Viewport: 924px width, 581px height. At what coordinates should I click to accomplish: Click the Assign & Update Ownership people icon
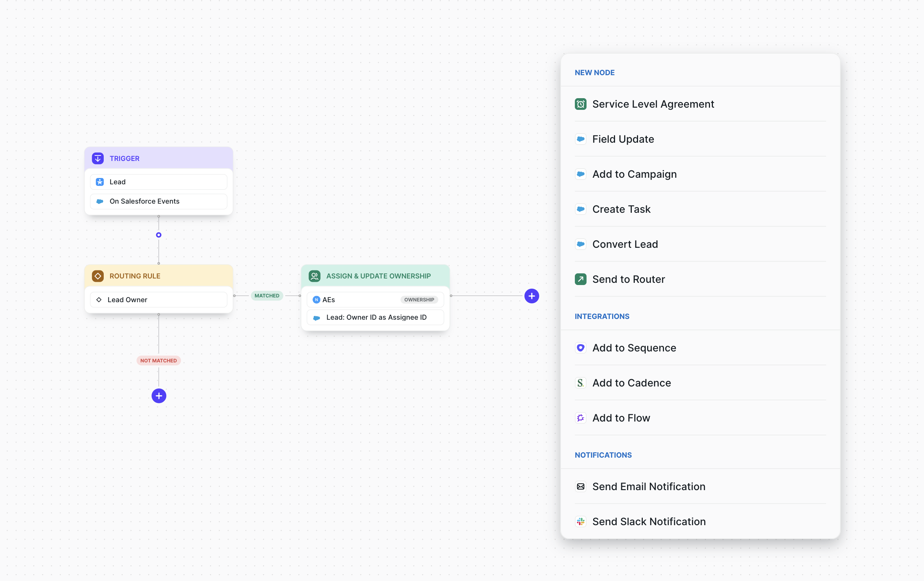pyautogui.click(x=315, y=276)
